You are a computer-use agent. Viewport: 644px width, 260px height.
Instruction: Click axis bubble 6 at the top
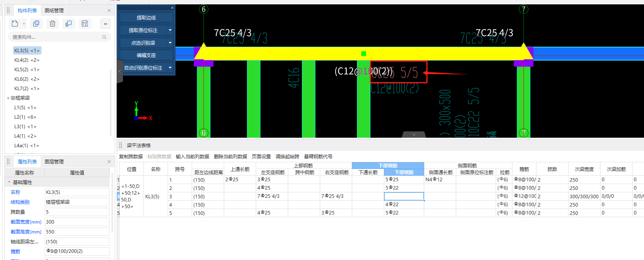(x=204, y=9)
